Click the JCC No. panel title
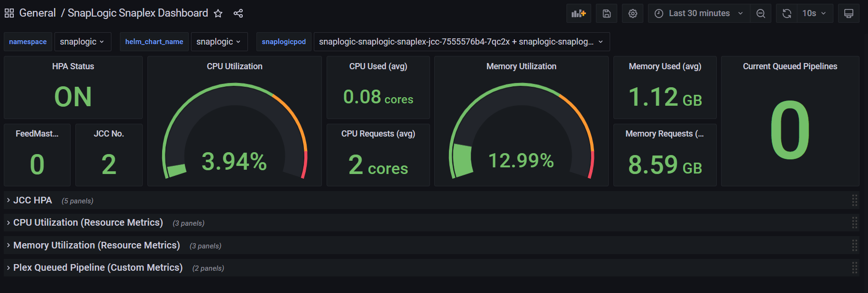 point(109,134)
